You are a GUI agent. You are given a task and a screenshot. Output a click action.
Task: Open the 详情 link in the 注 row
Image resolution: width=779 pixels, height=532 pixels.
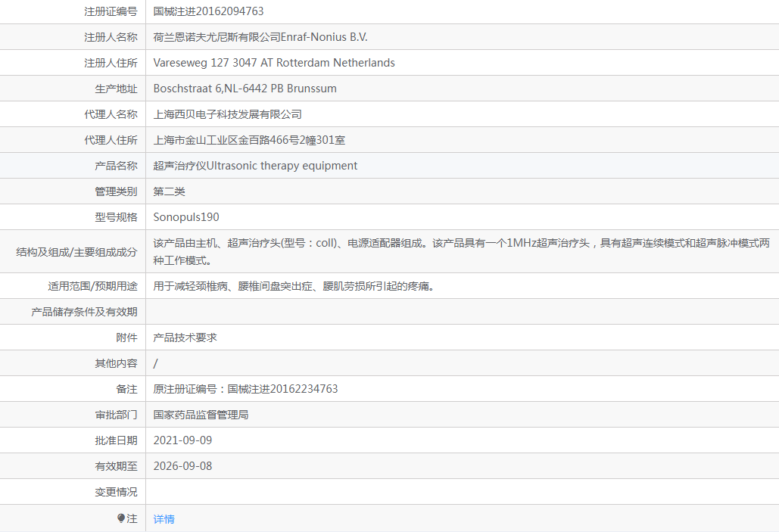click(164, 519)
